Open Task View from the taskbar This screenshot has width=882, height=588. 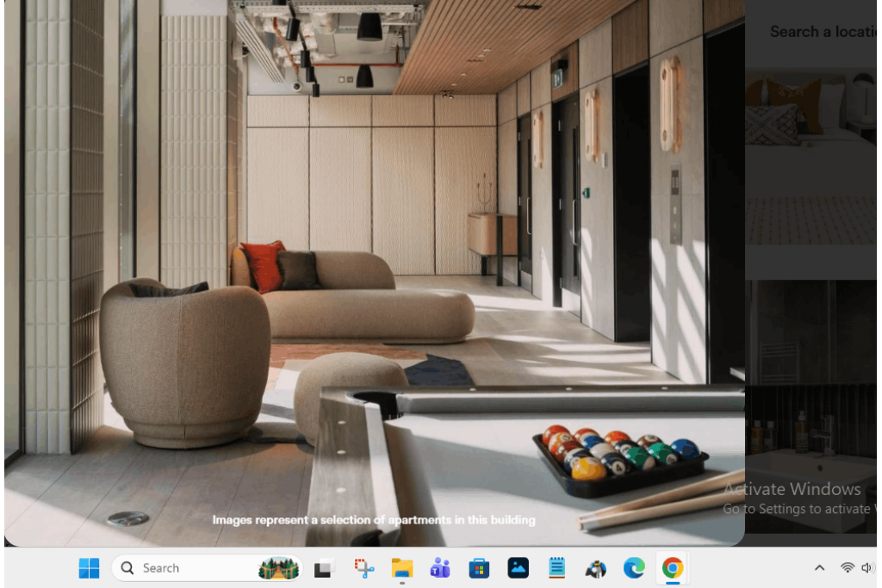tap(324, 568)
